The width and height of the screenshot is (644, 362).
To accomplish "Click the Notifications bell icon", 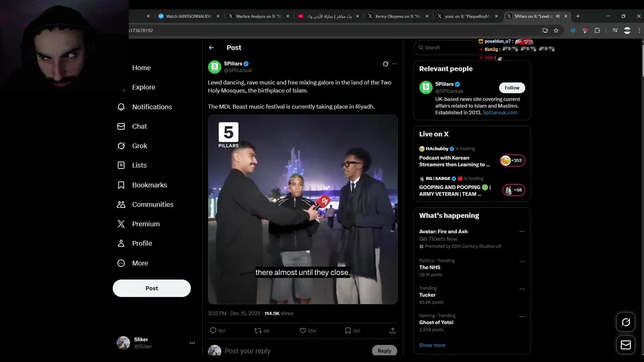I will click(x=121, y=107).
